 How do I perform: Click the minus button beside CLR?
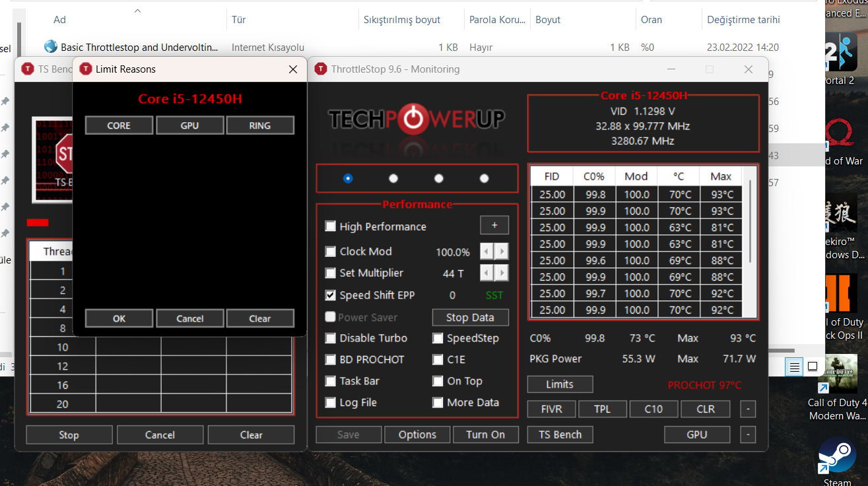click(748, 409)
